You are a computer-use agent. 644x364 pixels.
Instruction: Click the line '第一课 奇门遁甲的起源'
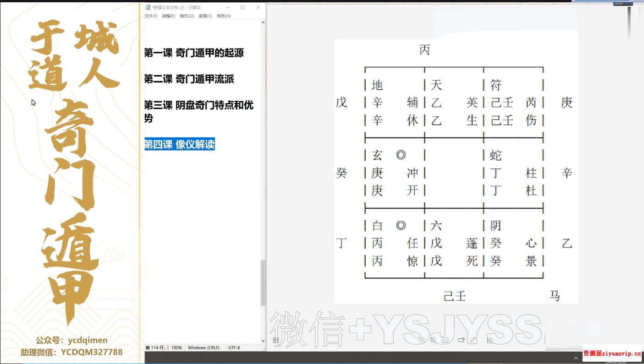(194, 53)
